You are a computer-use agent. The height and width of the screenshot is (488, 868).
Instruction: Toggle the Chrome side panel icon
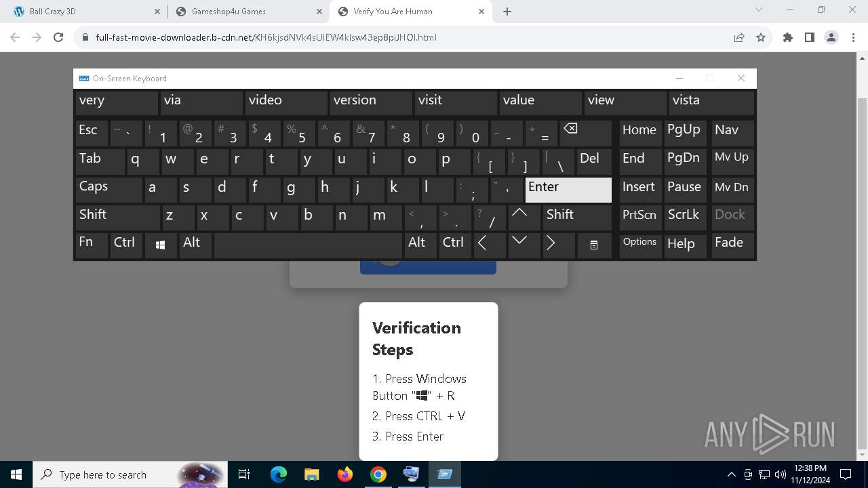[810, 37]
